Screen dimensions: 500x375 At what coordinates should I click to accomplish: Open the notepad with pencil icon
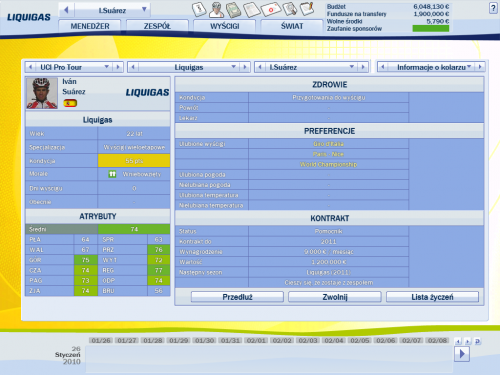coord(307,9)
